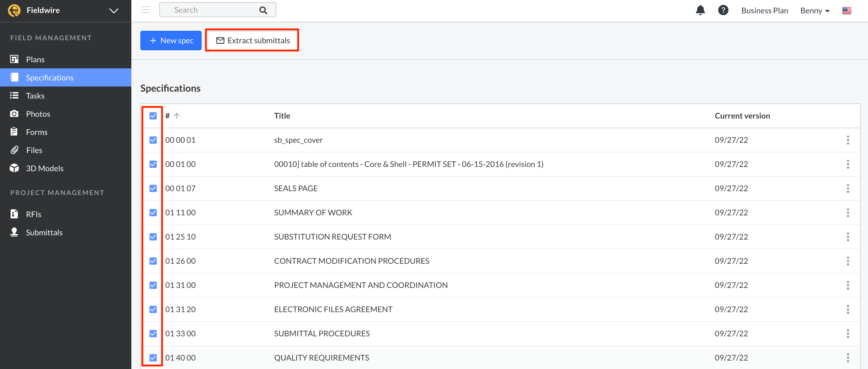Click the New spec button
This screenshot has height=369, width=868.
pos(171,41)
